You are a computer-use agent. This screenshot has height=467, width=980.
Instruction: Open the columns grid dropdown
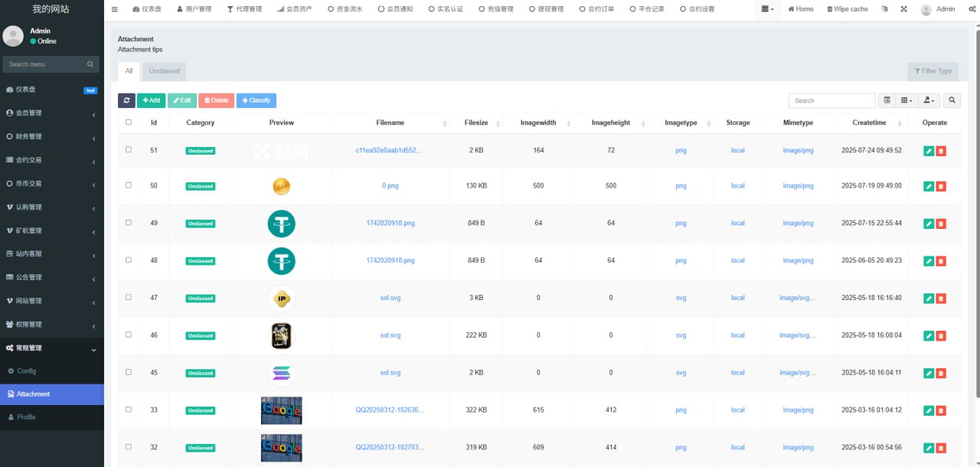coord(906,100)
